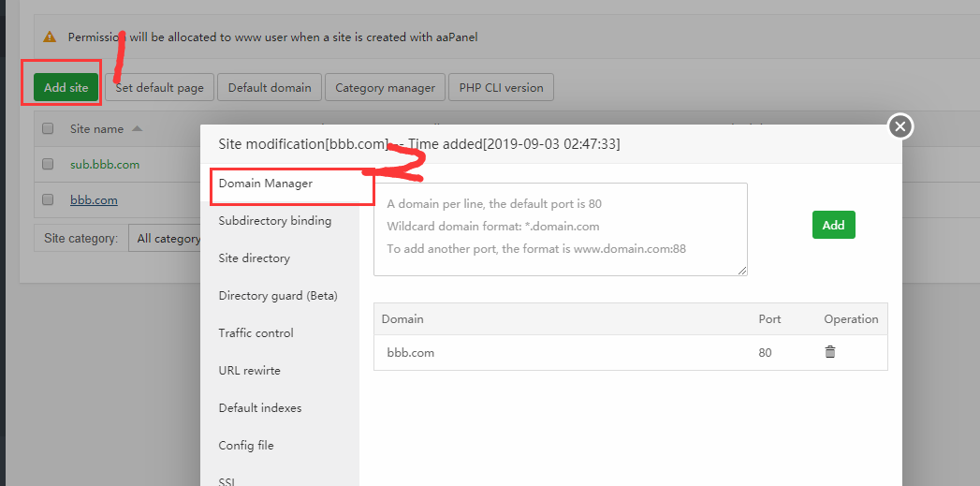Viewport: 980px width, 486px height.
Task: Show the Default indexes tab
Action: (x=260, y=408)
